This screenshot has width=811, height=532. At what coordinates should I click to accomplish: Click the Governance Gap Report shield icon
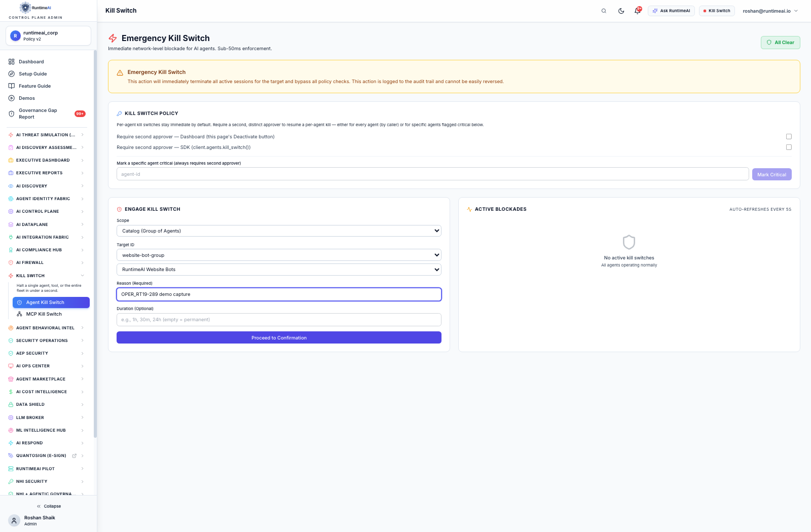point(11,113)
